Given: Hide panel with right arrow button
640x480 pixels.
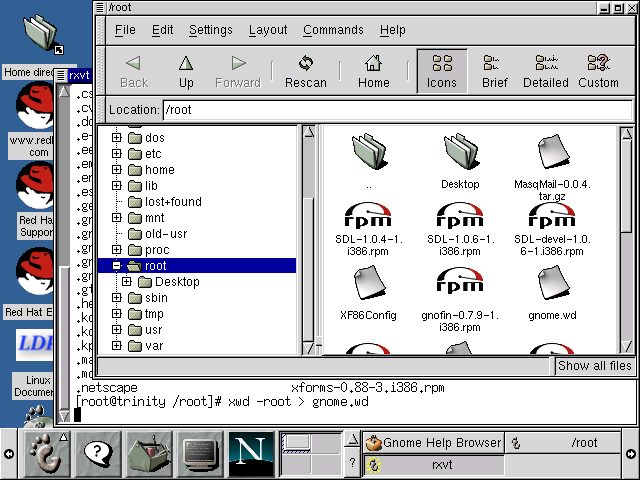Looking at the screenshot, I should 631,454.
